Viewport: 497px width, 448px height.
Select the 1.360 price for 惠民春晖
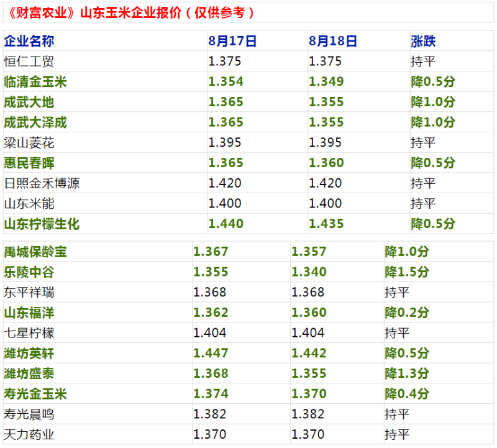(326, 163)
